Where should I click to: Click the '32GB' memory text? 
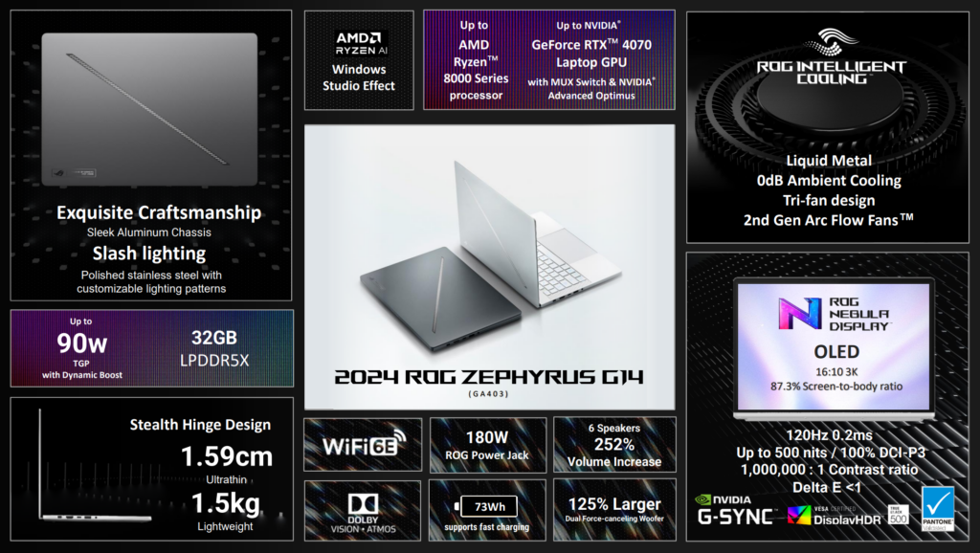(x=213, y=338)
